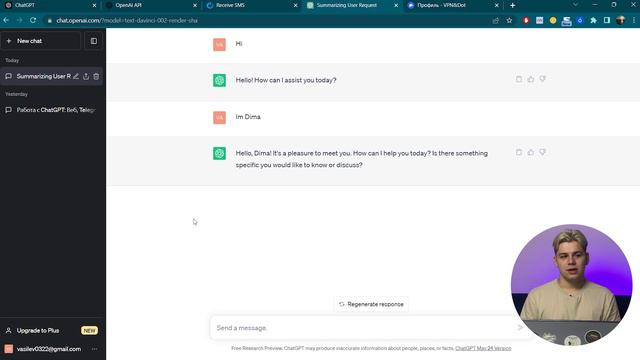This screenshot has height=360, width=640.
Task: Click the address bar URL
Action: [x=127, y=20]
